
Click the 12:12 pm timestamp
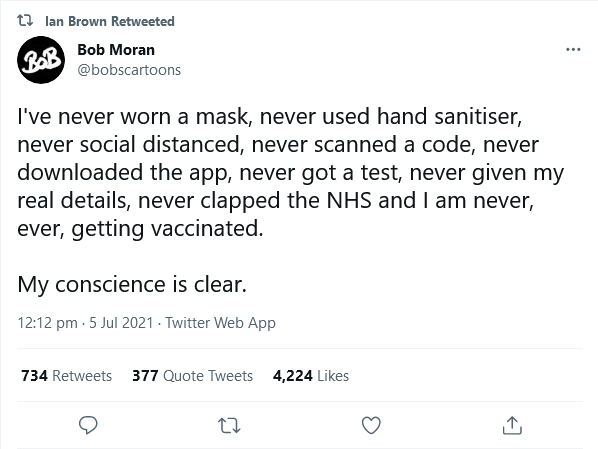click(x=47, y=323)
